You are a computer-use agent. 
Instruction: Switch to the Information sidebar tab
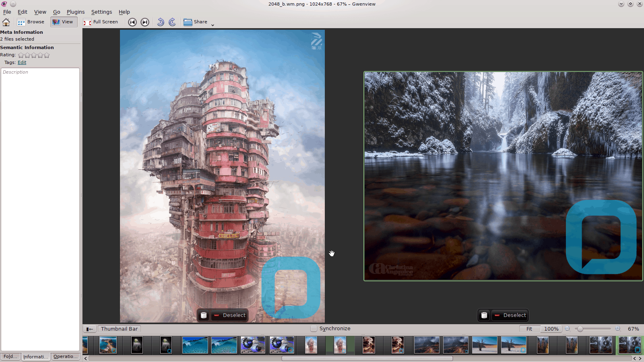click(35, 357)
